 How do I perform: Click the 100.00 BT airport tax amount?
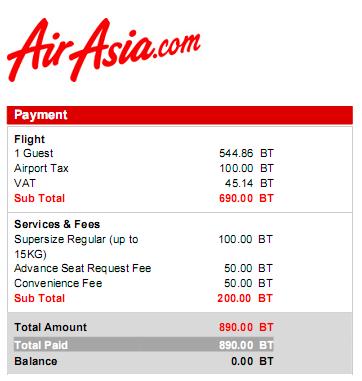coord(246,168)
